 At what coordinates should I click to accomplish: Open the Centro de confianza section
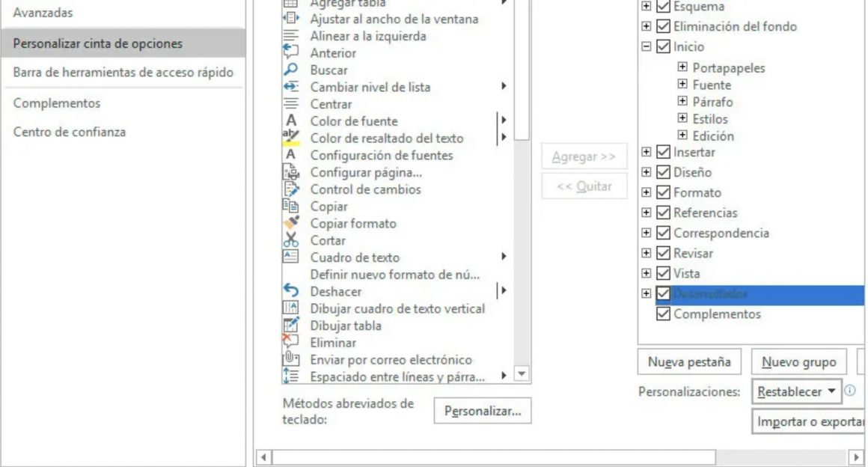(x=69, y=130)
